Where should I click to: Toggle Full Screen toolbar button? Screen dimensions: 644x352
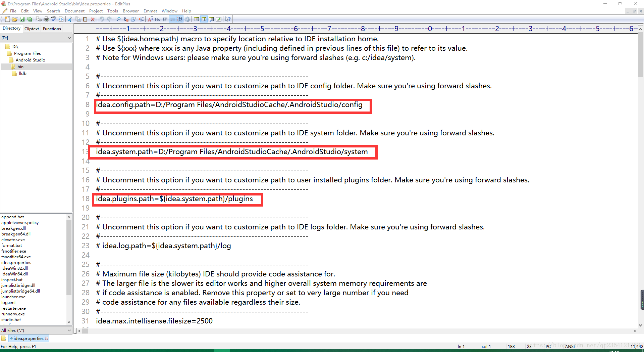click(219, 19)
